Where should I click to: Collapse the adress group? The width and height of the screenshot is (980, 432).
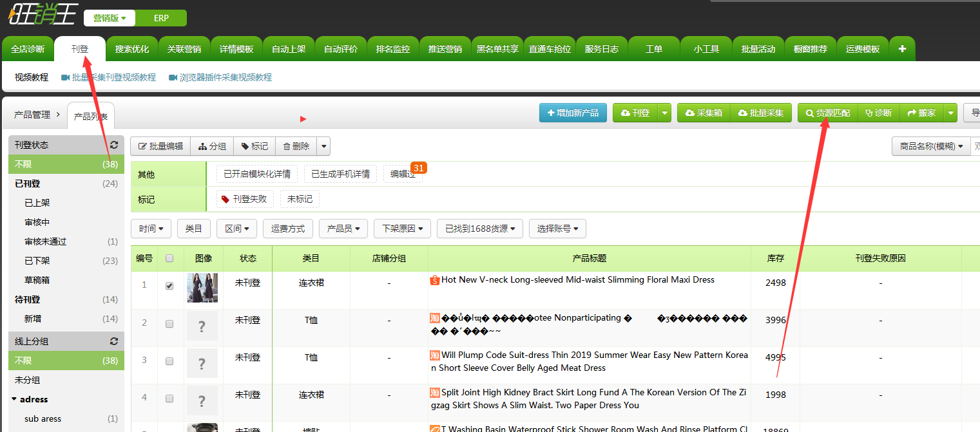pyautogui.click(x=14, y=399)
